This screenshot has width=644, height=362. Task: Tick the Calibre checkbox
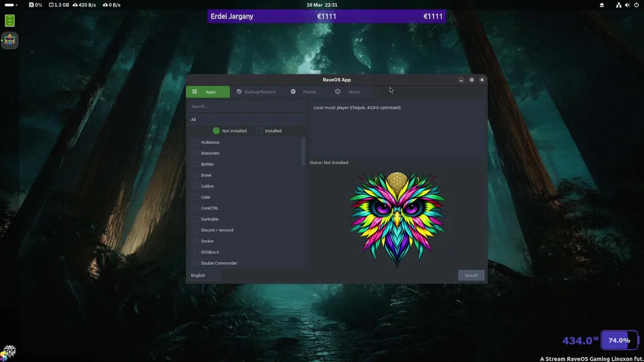coord(197,186)
